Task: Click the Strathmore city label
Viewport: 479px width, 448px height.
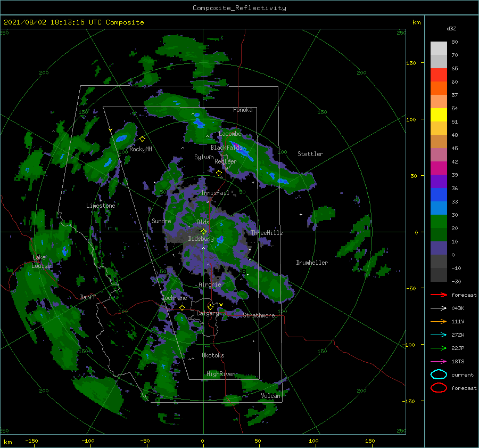Action: (x=259, y=315)
